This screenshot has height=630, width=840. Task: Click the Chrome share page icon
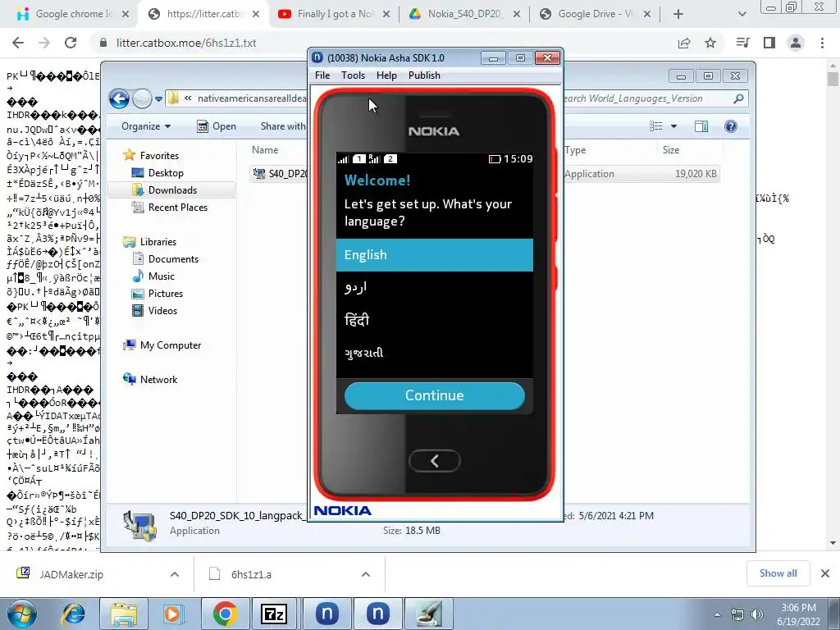[x=684, y=43]
